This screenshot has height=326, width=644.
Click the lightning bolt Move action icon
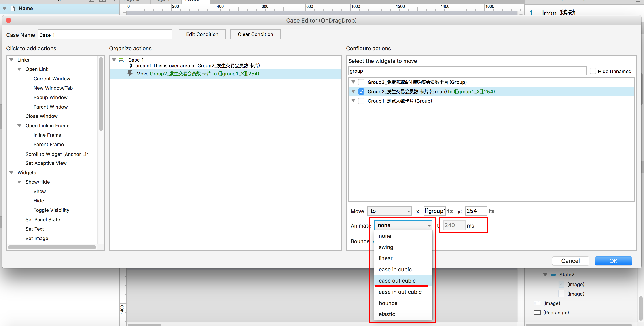click(x=130, y=74)
